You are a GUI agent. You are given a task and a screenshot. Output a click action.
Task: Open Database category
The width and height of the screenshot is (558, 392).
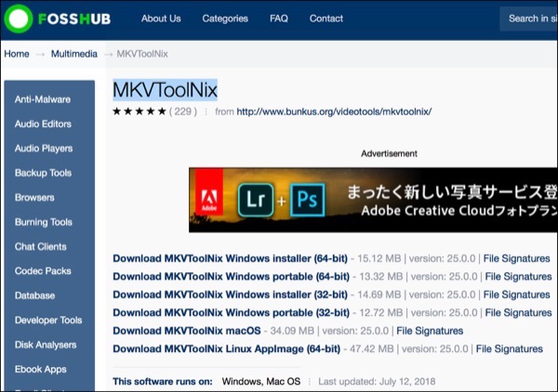tap(35, 295)
